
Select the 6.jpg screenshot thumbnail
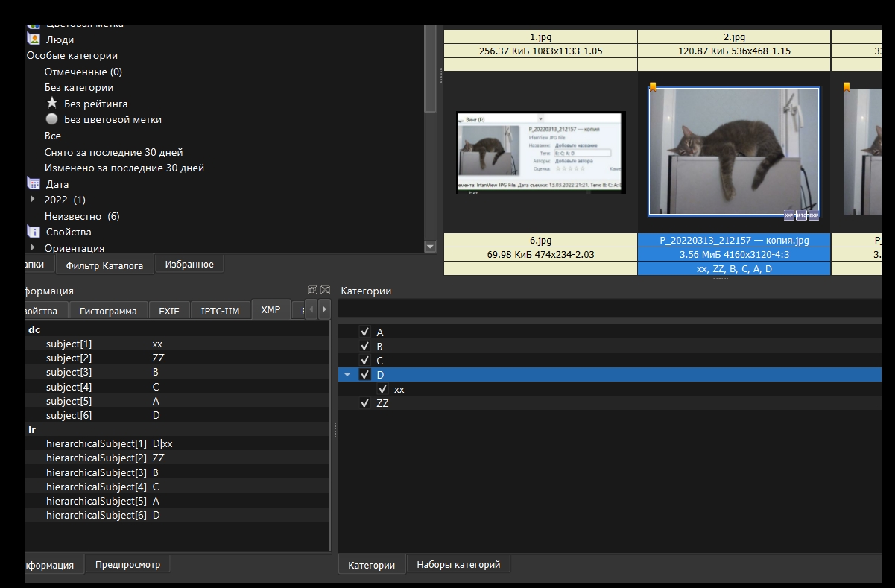(x=540, y=152)
